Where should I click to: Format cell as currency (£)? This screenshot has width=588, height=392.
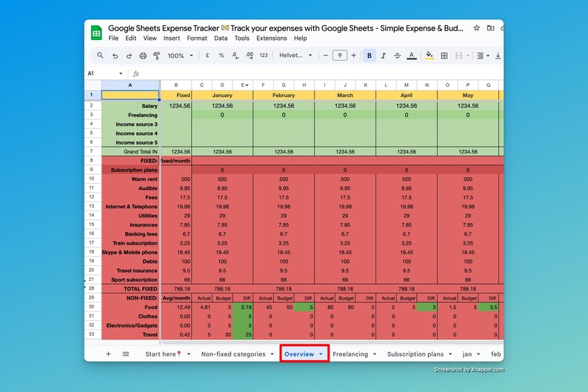tap(207, 56)
